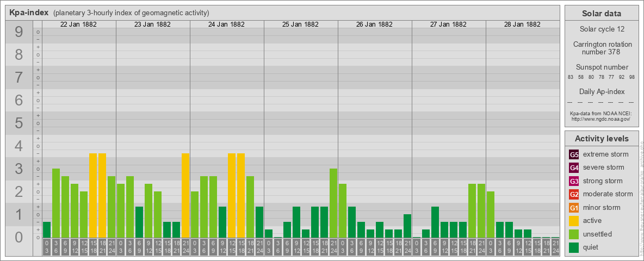
Task: Click the G3 strong storm badge
Action: click(574, 181)
